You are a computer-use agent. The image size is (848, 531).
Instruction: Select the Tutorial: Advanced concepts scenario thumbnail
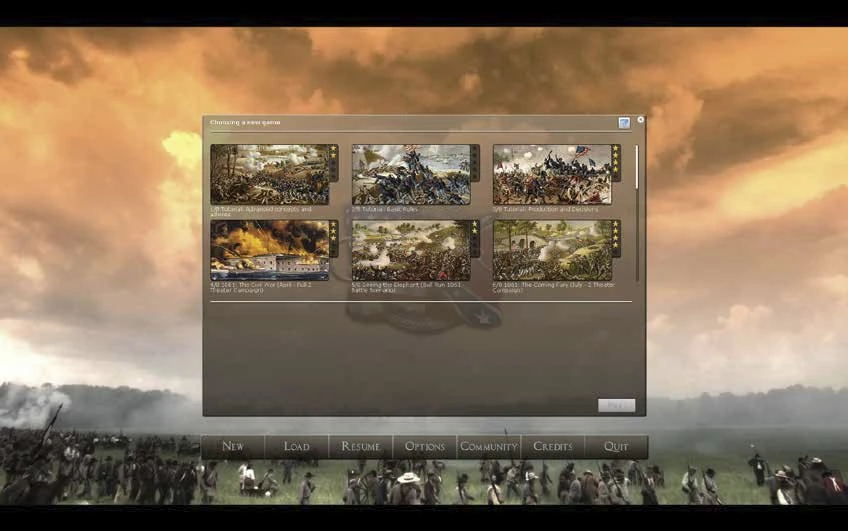270,175
